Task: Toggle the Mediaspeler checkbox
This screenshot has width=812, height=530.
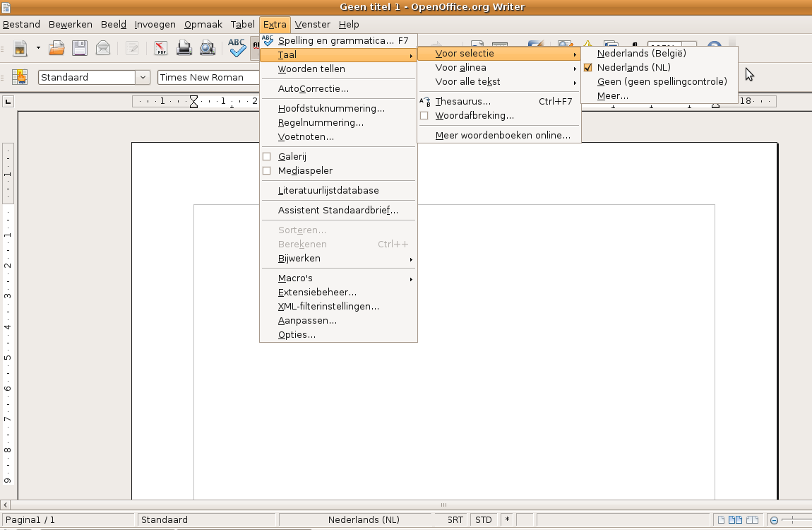Action: (x=267, y=170)
